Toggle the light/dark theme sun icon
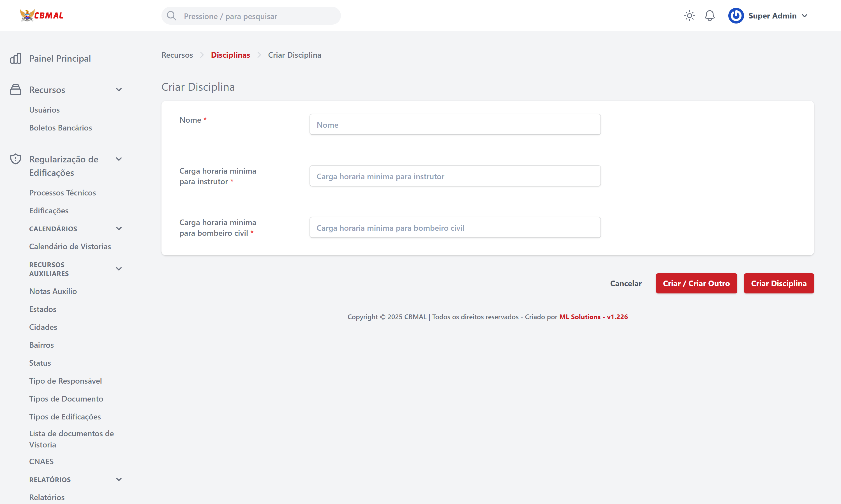The image size is (841, 504). (689, 16)
